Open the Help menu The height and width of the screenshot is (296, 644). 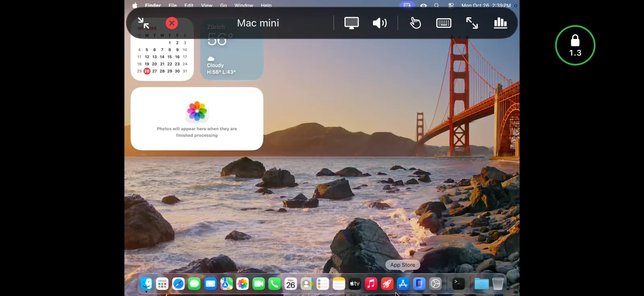click(x=266, y=5)
